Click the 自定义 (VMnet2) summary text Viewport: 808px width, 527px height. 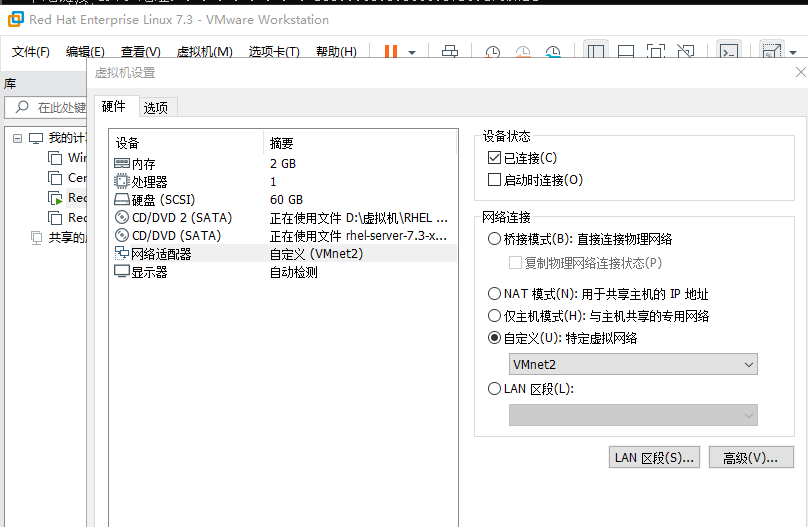click(316, 254)
